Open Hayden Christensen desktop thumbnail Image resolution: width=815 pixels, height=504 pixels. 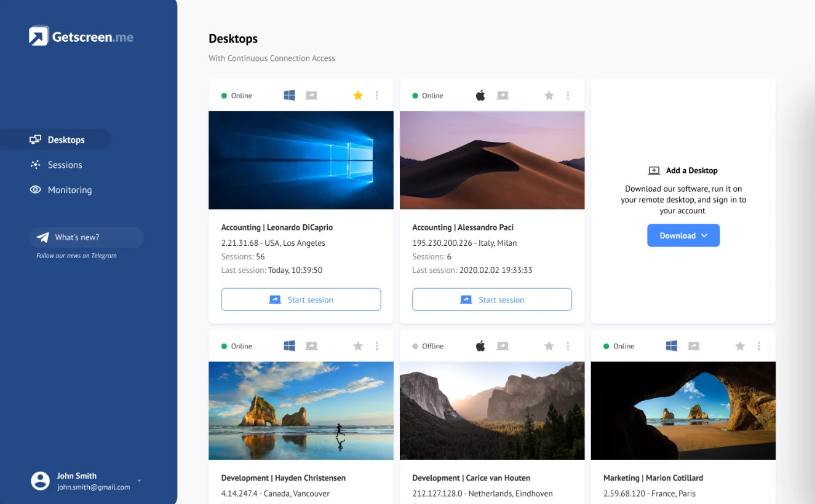pos(301,411)
